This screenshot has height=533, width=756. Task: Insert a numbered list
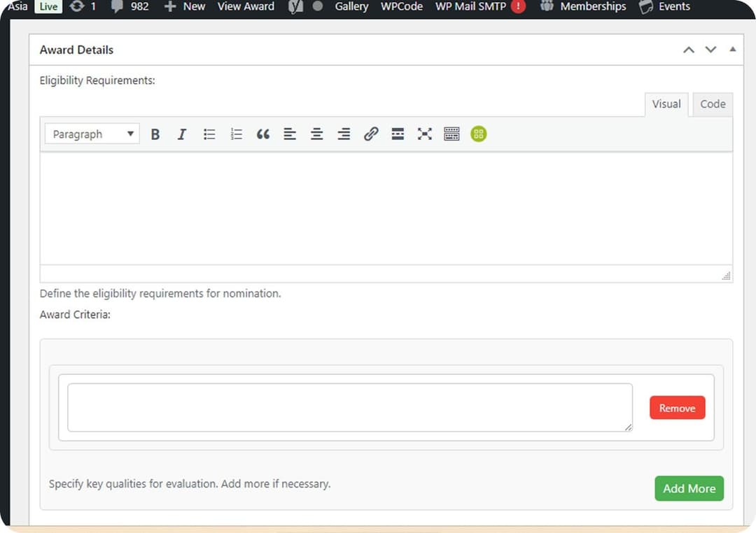coord(236,134)
